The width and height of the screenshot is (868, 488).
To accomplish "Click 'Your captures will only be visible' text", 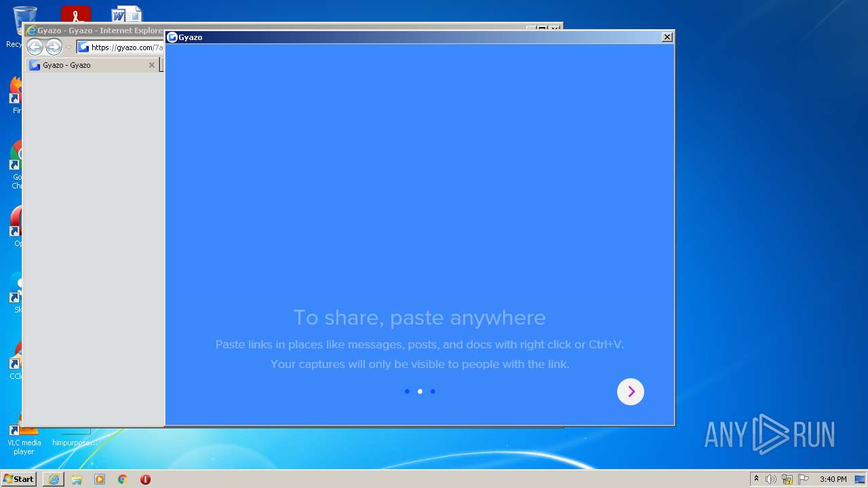I will (x=419, y=364).
